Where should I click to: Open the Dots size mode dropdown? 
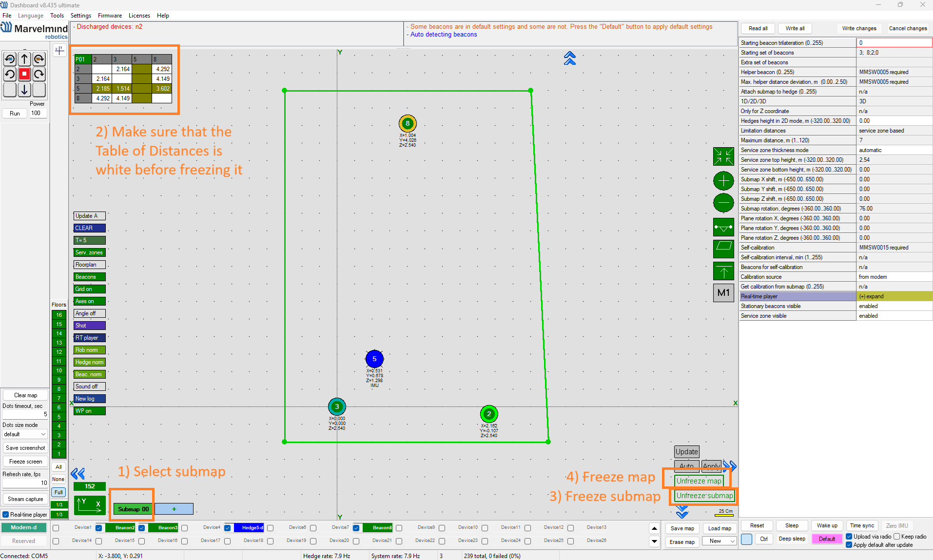click(24, 434)
